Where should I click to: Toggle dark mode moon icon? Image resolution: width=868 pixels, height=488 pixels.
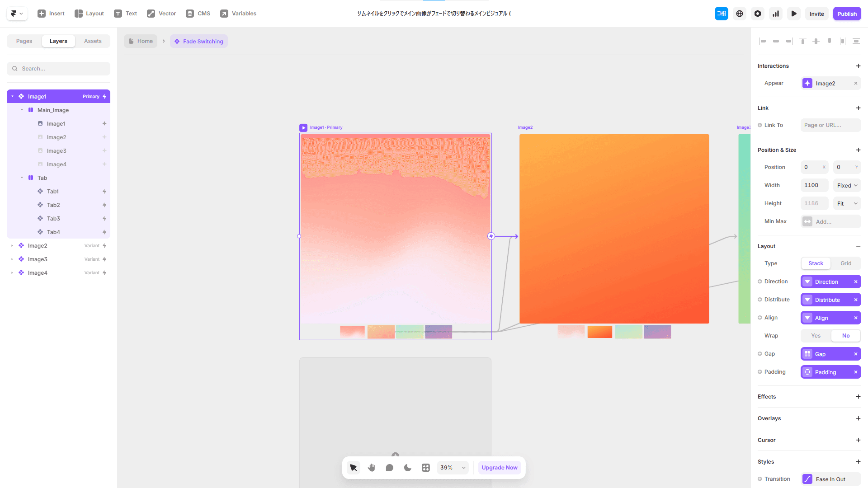pyautogui.click(x=407, y=468)
